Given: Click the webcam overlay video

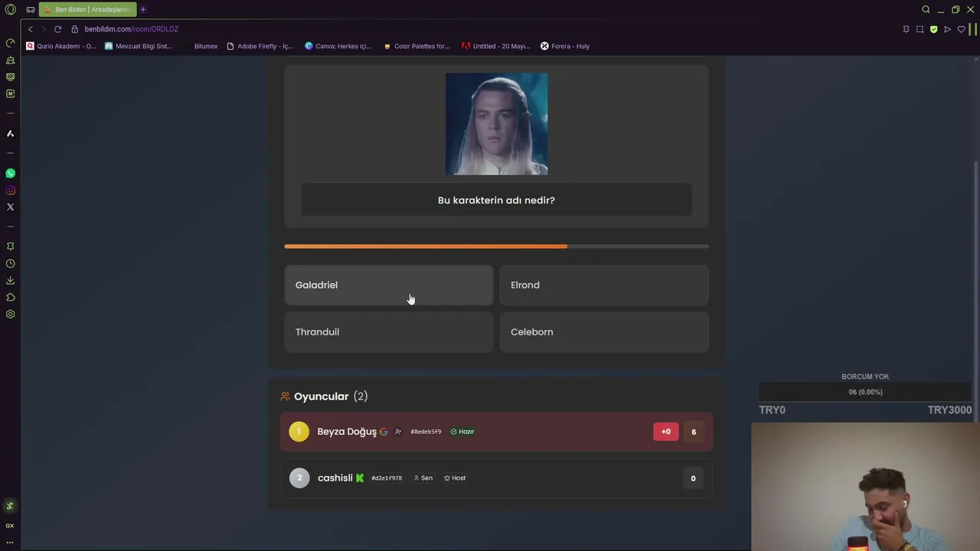Looking at the screenshot, I should [865, 487].
